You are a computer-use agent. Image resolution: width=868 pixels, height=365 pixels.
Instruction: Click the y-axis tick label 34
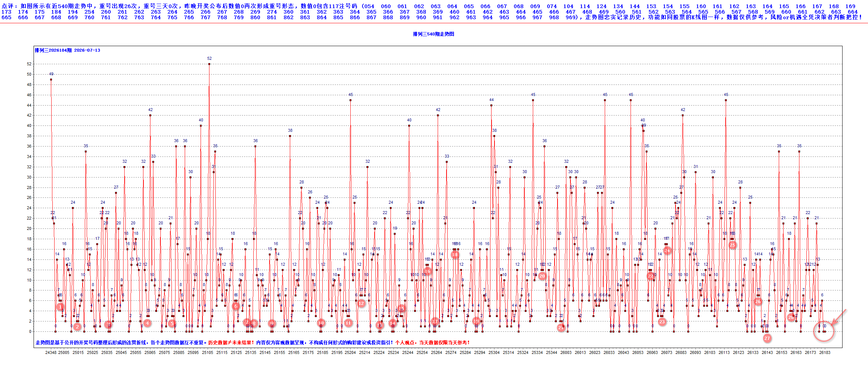(x=29, y=156)
